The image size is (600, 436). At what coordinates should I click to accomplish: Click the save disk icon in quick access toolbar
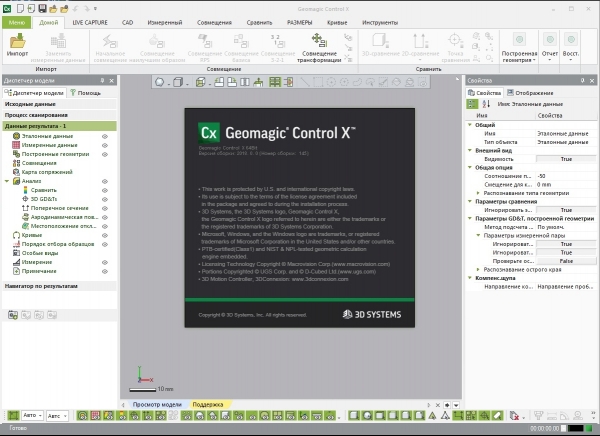tap(42, 8)
